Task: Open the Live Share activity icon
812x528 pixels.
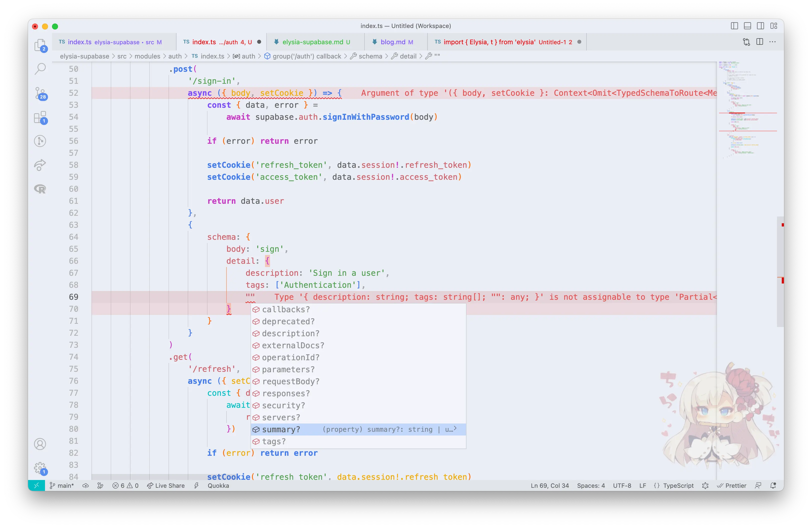Action: 40,165
